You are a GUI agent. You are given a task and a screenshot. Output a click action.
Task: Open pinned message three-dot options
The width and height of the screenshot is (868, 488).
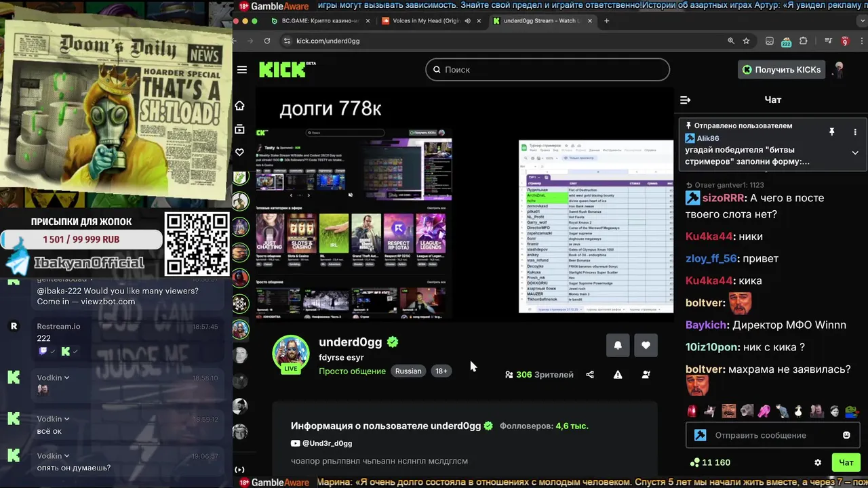pos(855,132)
